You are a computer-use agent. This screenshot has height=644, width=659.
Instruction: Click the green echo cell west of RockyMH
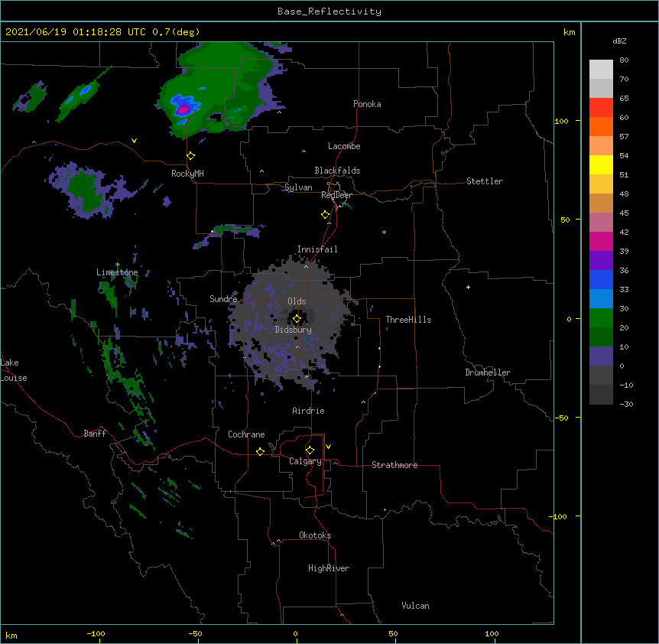[x=86, y=191]
